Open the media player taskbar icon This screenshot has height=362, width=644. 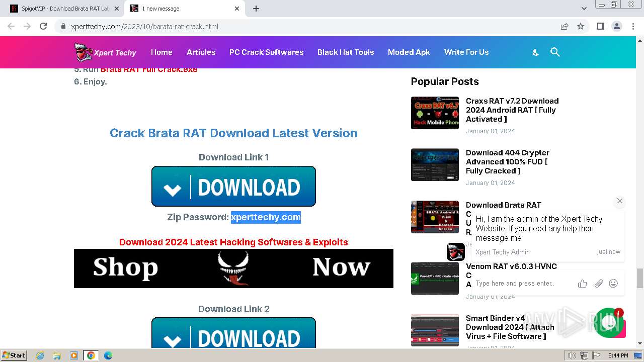point(74,355)
